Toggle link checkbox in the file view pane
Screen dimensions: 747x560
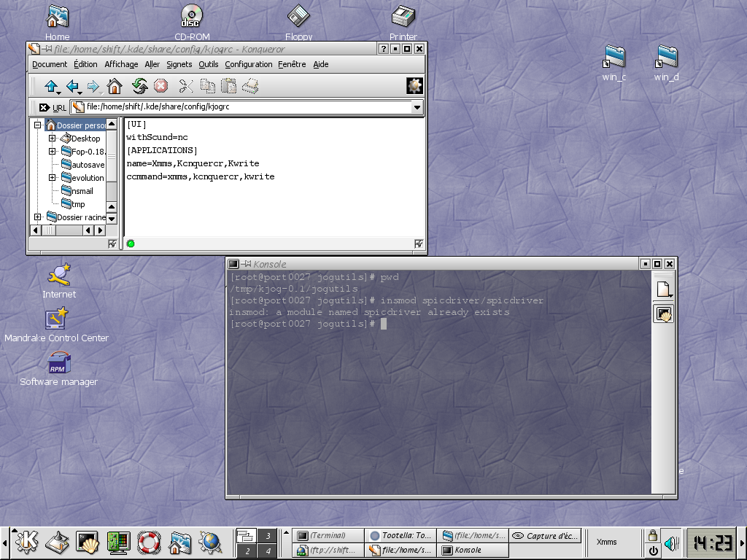[419, 244]
